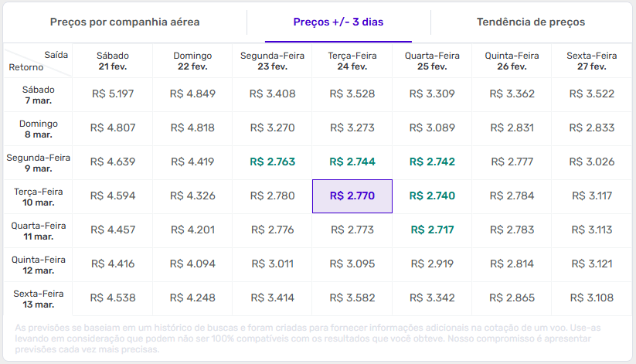This screenshot has height=364, width=636.
Task: Select the R$ 2.744 fare cell
Action: tap(352, 162)
